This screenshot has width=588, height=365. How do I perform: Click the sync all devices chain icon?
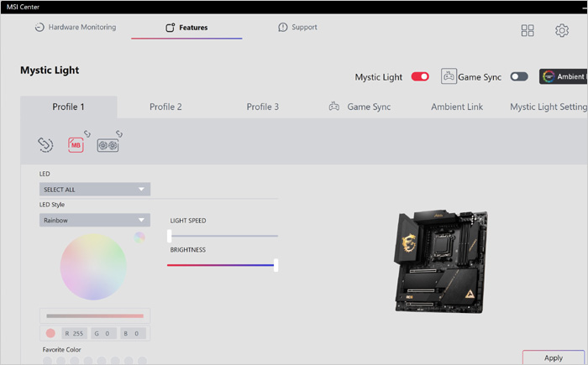45,145
